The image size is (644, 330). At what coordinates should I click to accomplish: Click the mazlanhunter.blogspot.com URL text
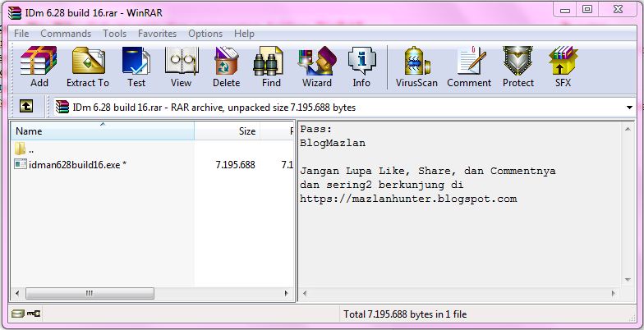(x=408, y=199)
